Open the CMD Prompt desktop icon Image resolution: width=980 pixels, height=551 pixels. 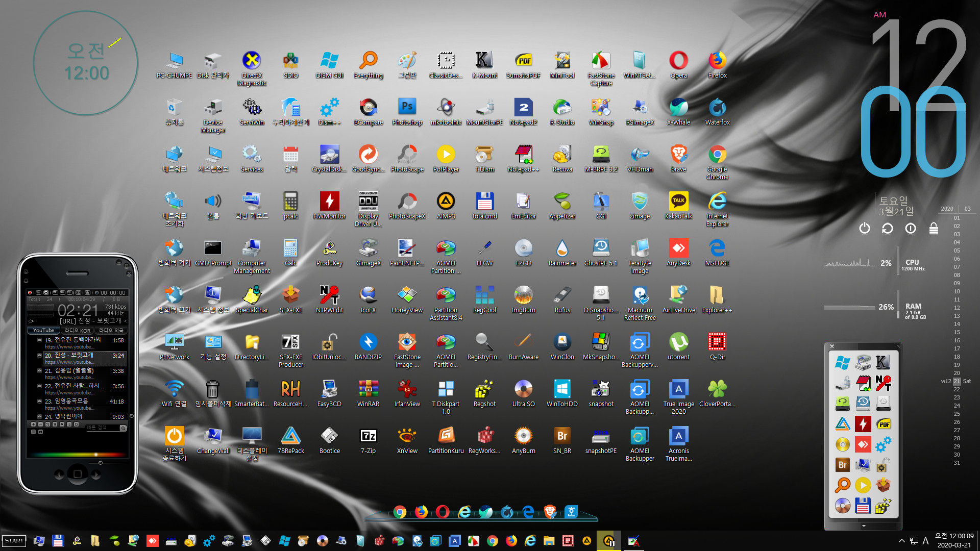pyautogui.click(x=213, y=253)
